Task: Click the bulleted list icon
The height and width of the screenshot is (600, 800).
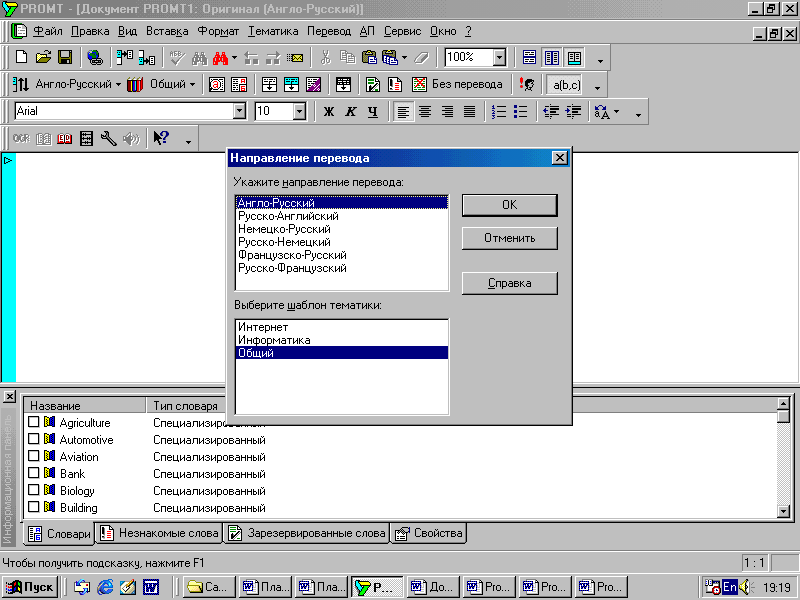Action: [x=520, y=112]
